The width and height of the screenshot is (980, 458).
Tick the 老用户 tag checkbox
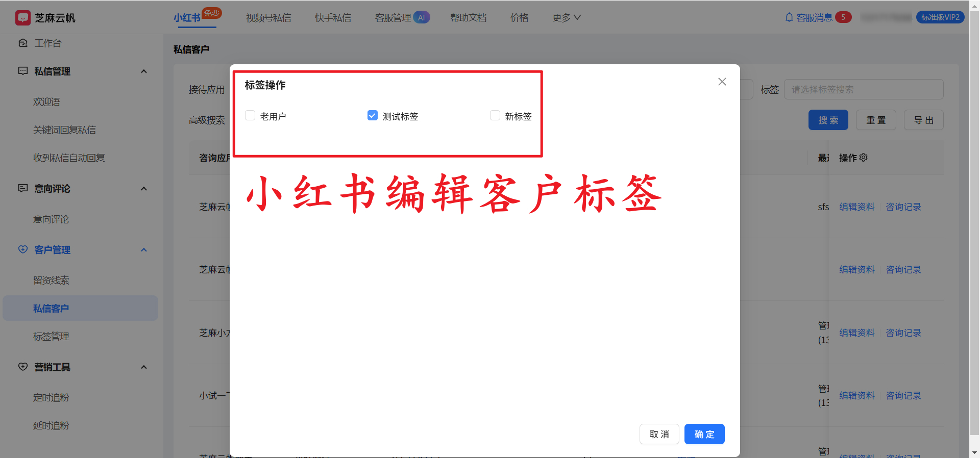coord(250,116)
